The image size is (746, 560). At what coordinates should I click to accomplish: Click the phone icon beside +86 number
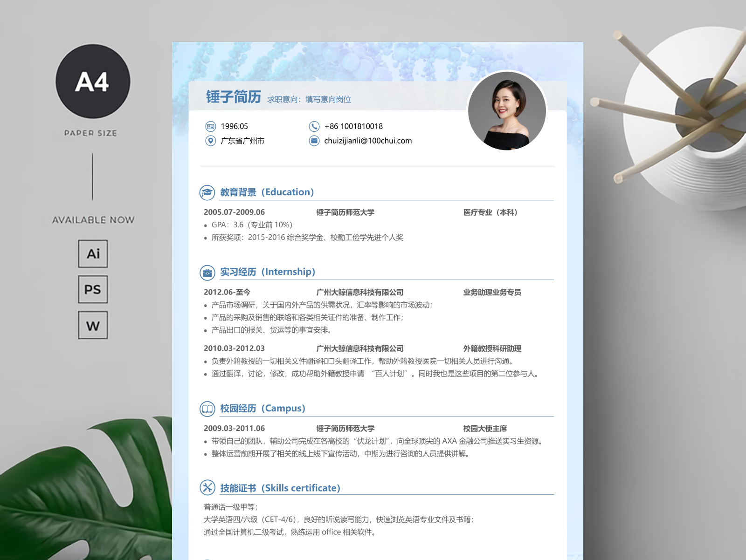pos(314,126)
